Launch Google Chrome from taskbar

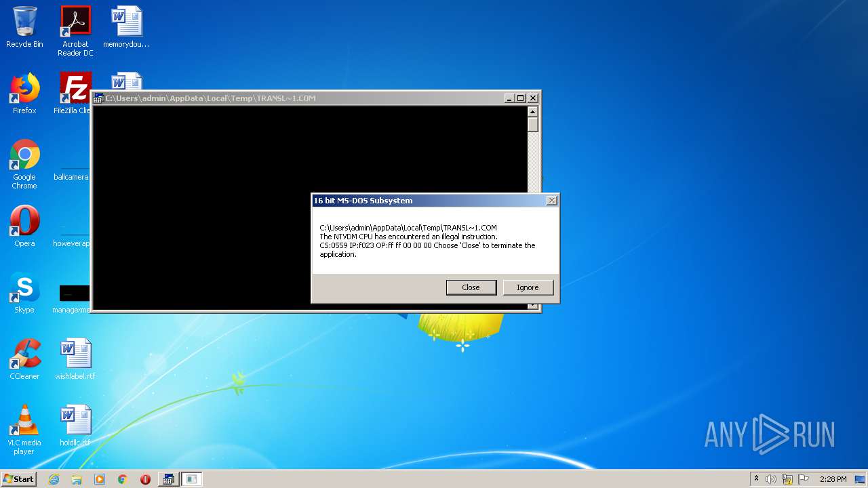pos(123,479)
